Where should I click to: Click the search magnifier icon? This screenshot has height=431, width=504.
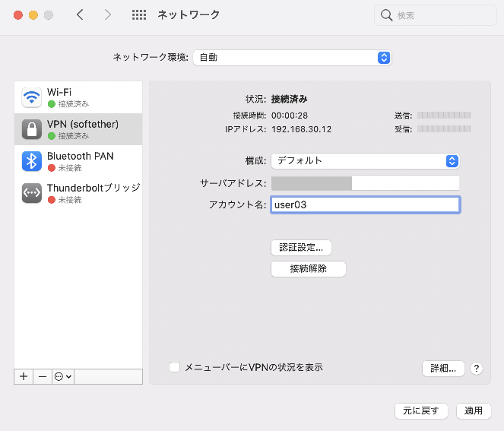click(x=386, y=15)
